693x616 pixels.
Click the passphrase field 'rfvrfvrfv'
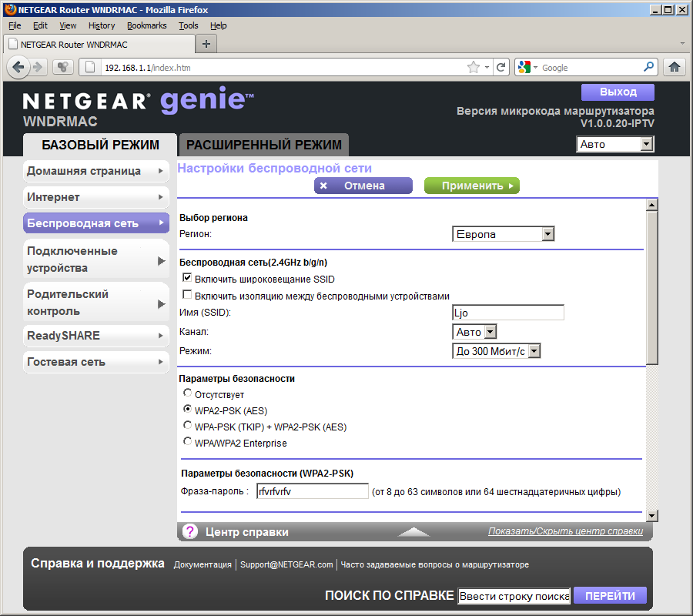pyautogui.click(x=312, y=491)
